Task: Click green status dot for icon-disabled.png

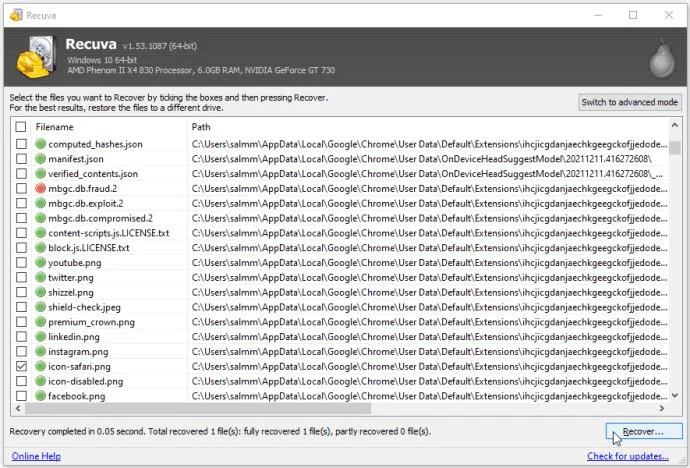Action: [40, 381]
